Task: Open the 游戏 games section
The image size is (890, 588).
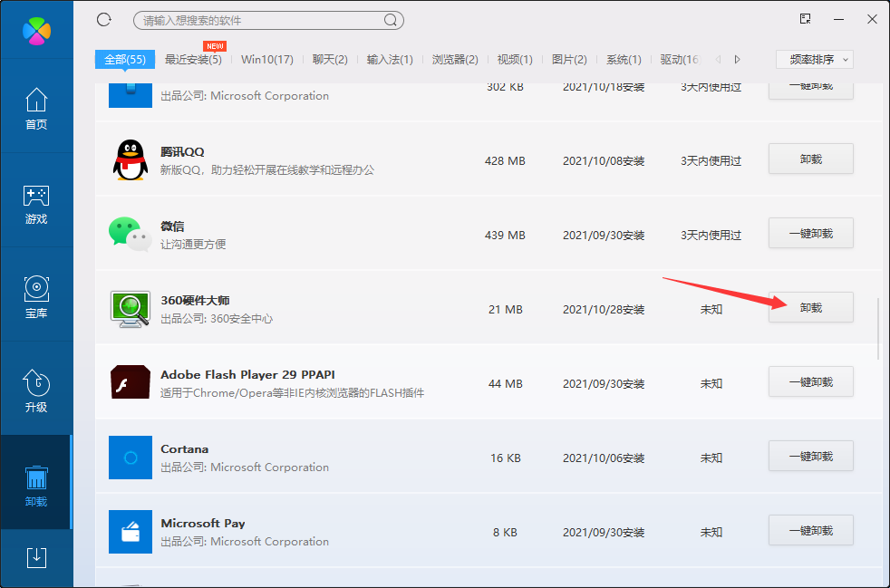Action: click(x=36, y=203)
